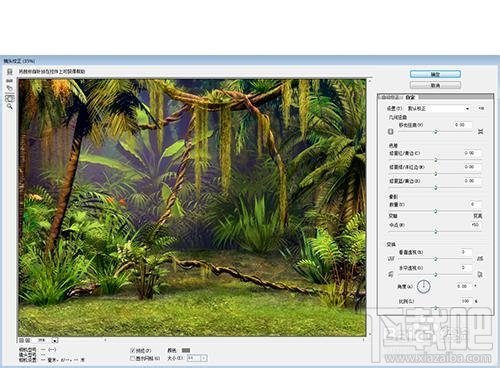
Task: Click the OK (确定) button
Action: coord(435,74)
